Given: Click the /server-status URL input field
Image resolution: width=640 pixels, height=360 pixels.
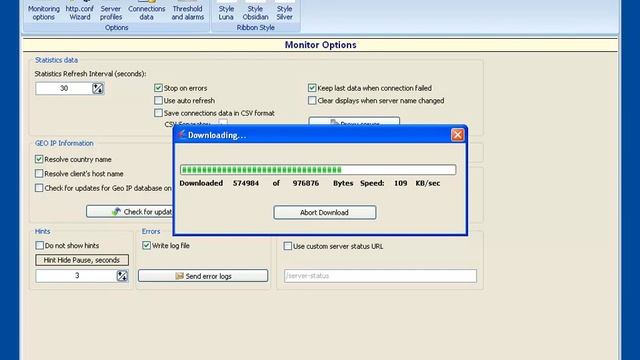Looking at the screenshot, I should 380,276.
